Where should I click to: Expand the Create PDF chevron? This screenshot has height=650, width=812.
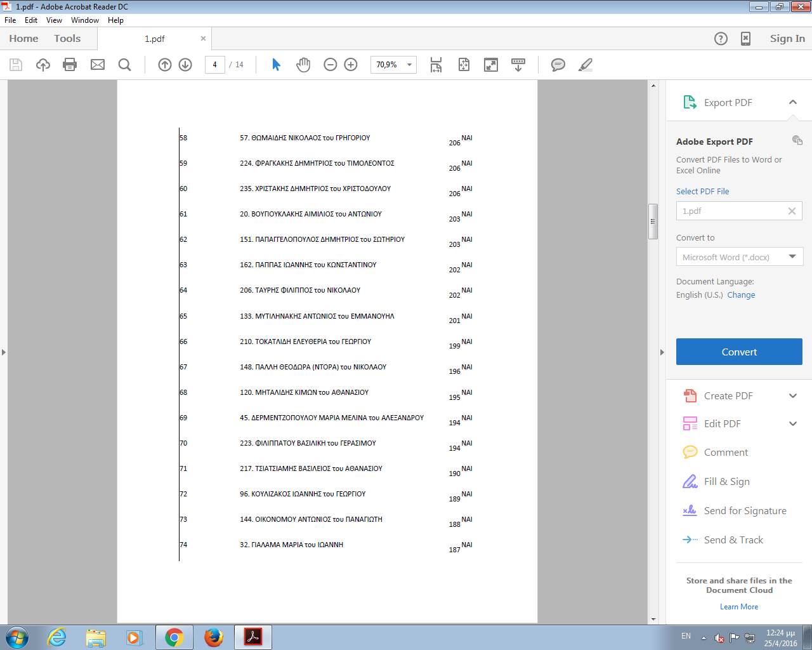793,395
